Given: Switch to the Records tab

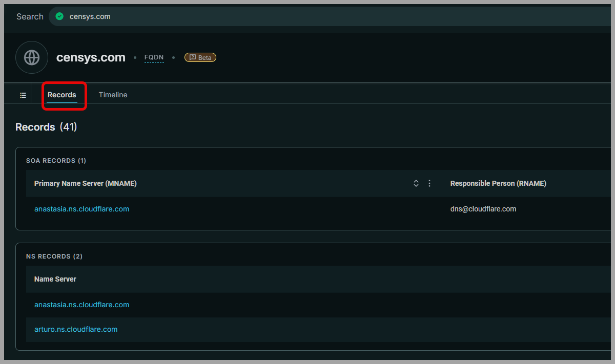Looking at the screenshot, I should [62, 95].
